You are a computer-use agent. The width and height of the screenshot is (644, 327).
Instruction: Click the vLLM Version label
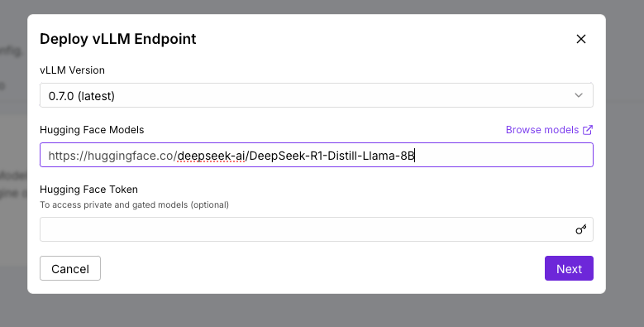point(72,70)
